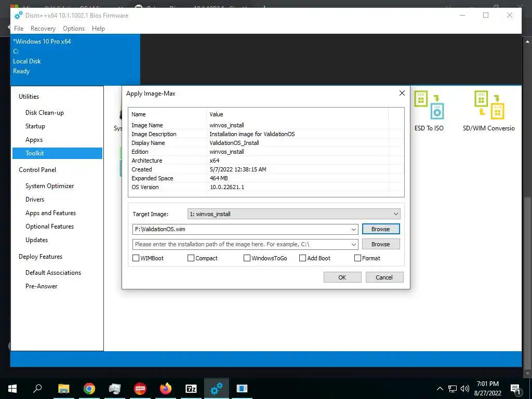Open Updates section

tap(37, 240)
